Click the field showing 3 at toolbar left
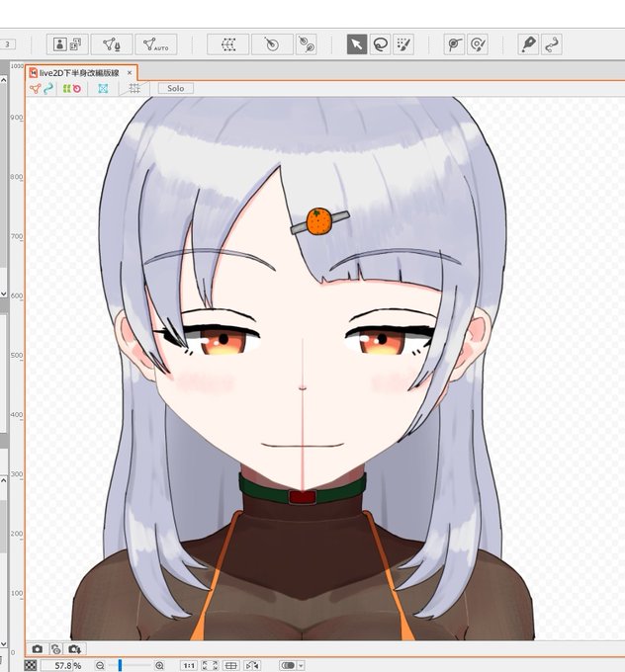 point(7,44)
